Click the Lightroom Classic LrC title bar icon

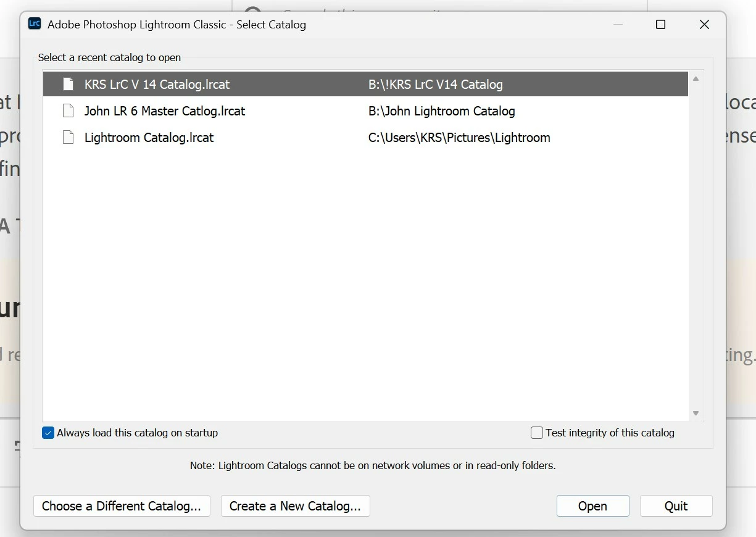(35, 24)
